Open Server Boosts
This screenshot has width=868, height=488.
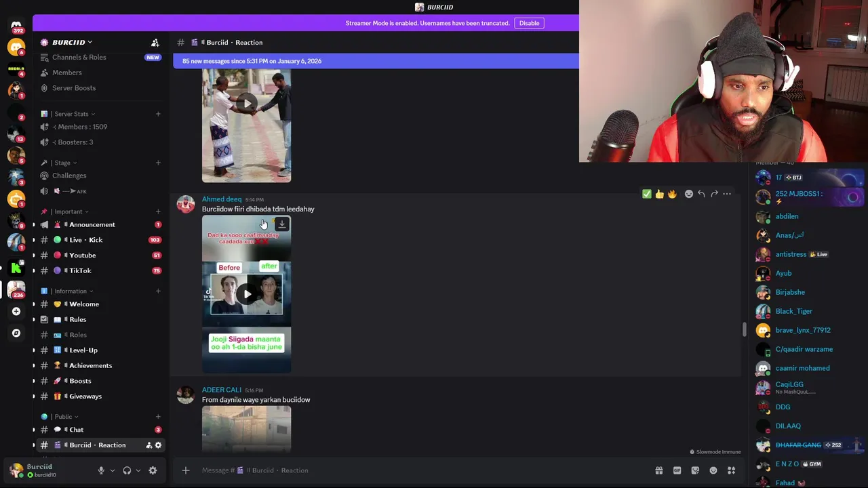tap(100, 88)
